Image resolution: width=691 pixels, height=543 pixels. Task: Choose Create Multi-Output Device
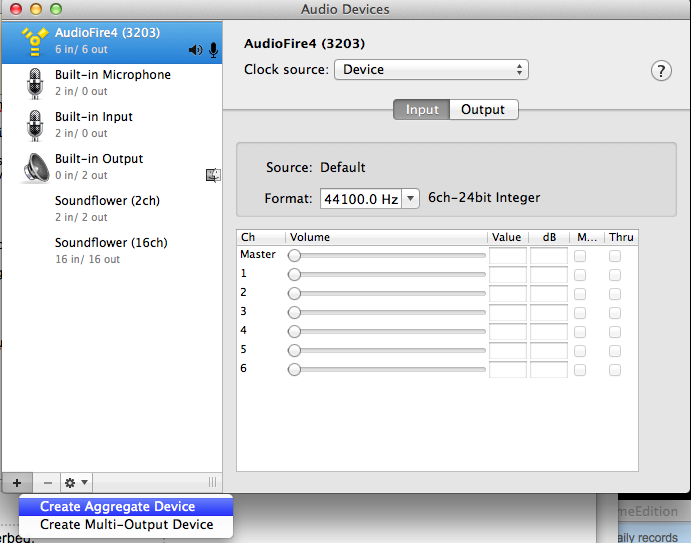pyautogui.click(x=126, y=524)
